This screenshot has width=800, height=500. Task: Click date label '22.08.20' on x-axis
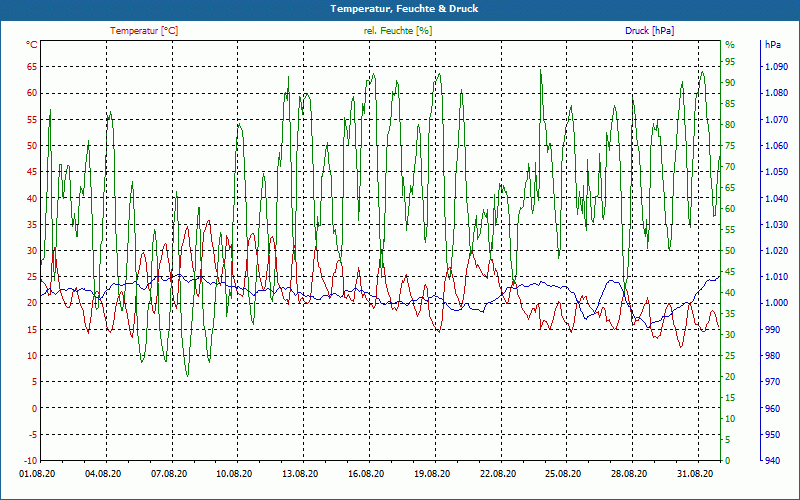coord(498,473)
